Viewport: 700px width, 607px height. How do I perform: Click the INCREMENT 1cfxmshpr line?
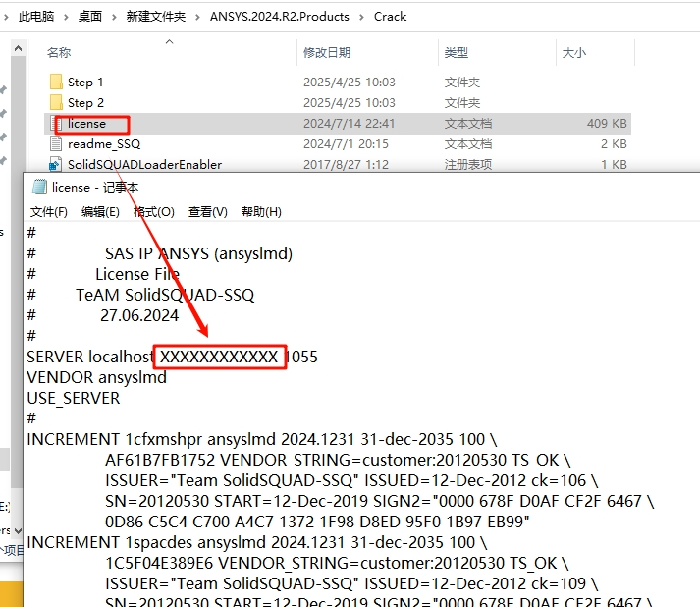(x=261, y=439)
